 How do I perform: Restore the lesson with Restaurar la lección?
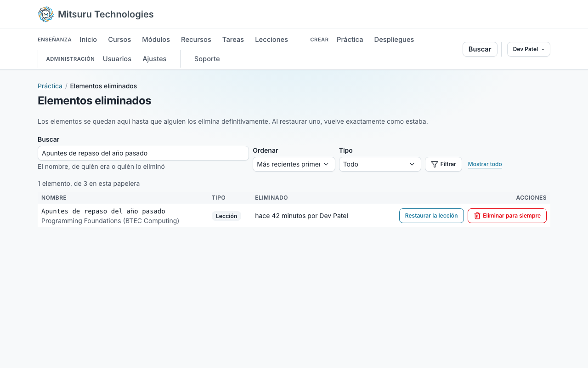[431, 216]
